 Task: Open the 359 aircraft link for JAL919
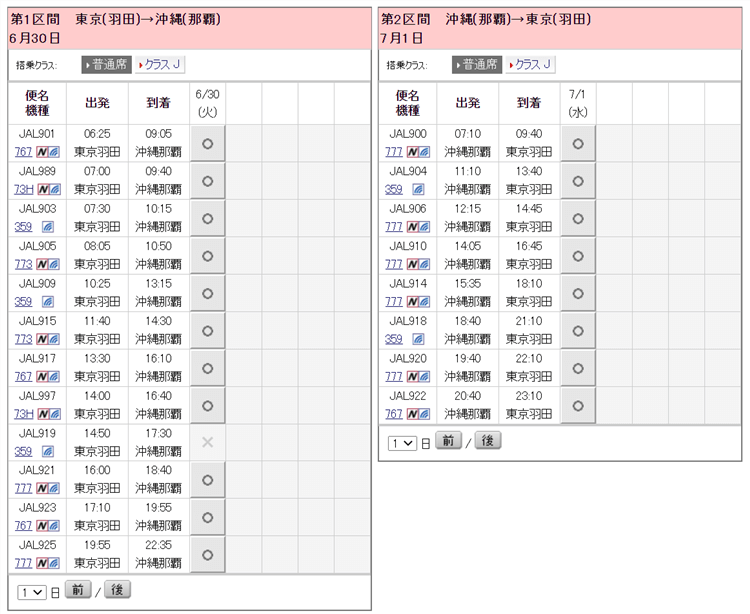(x=23, y=451)
